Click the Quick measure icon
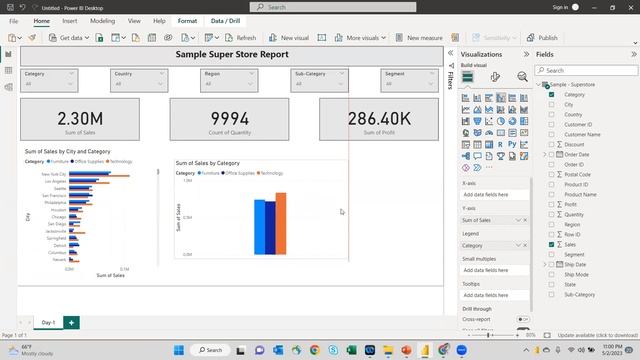 455,38
